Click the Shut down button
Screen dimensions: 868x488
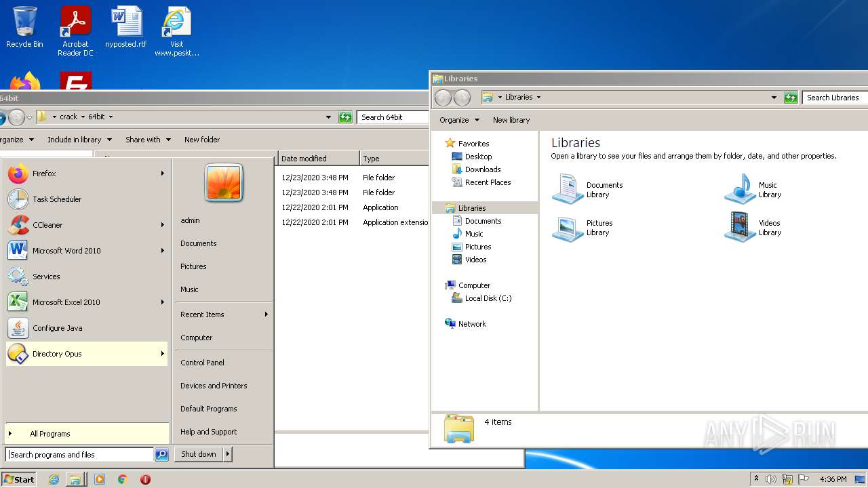point(199,454)
